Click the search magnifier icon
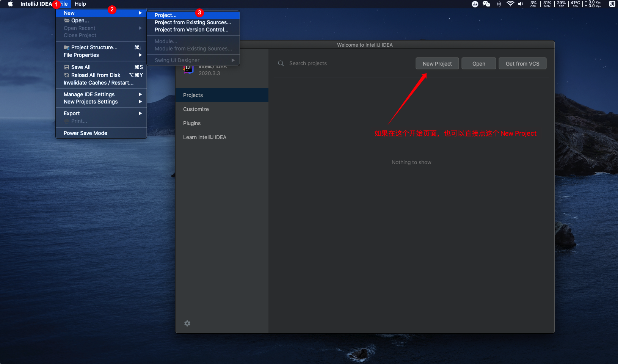Viewport: 618px width, 364px height. click(x=281, y=63)
